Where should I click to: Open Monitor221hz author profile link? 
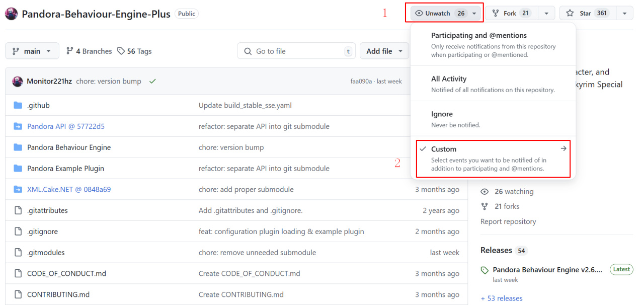[49, 82]
